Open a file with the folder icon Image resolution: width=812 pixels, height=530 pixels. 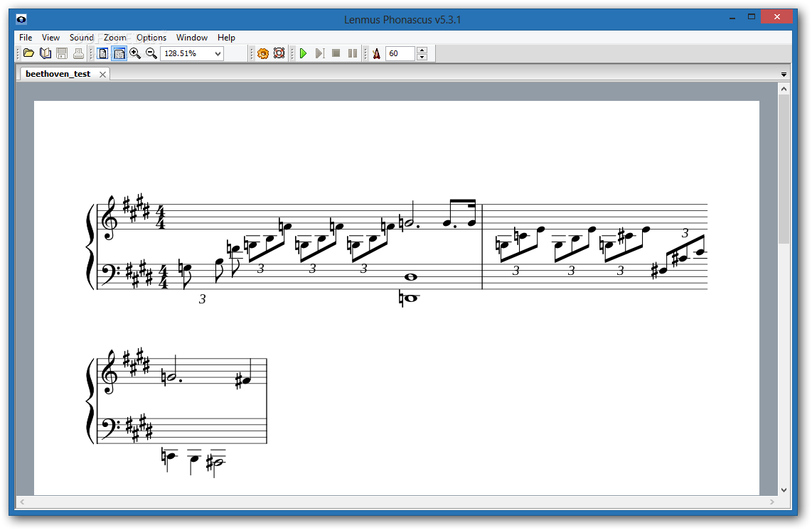(x=28, y=53)
